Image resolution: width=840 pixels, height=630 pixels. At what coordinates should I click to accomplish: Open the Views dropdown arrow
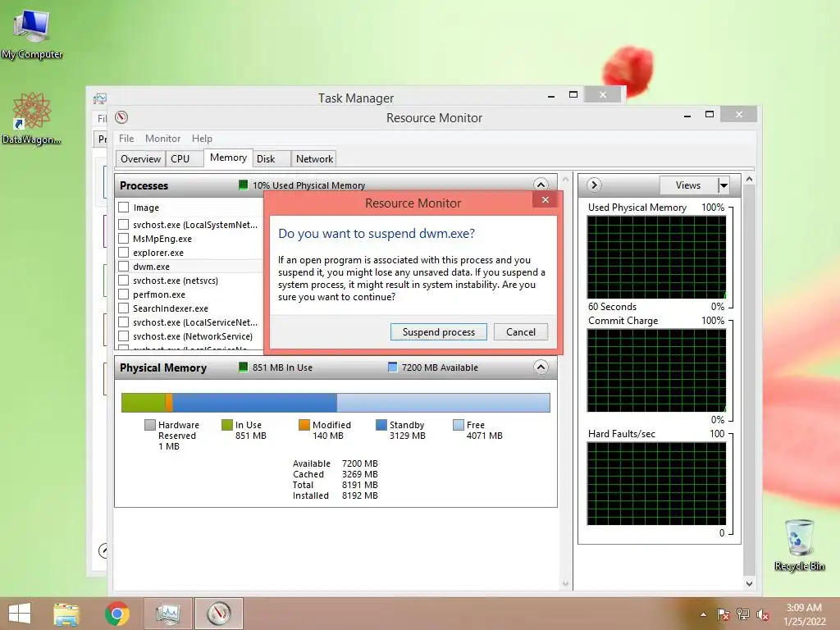pyautogui.click(x=724, y=185)
